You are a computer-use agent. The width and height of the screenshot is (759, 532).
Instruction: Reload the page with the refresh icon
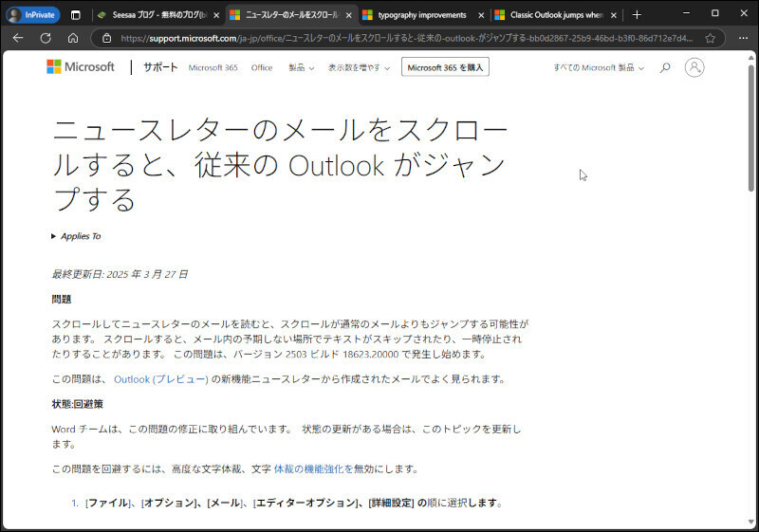(46, 38)
